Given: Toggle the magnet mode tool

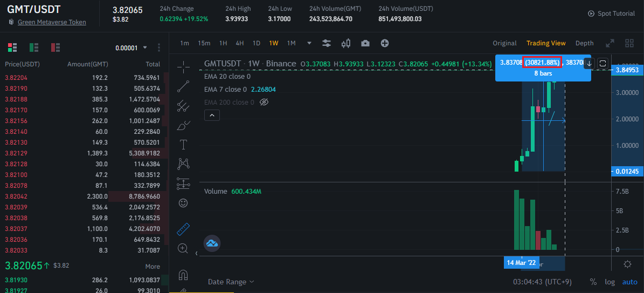Looking at the screenshot, I should tap(183, 274).
